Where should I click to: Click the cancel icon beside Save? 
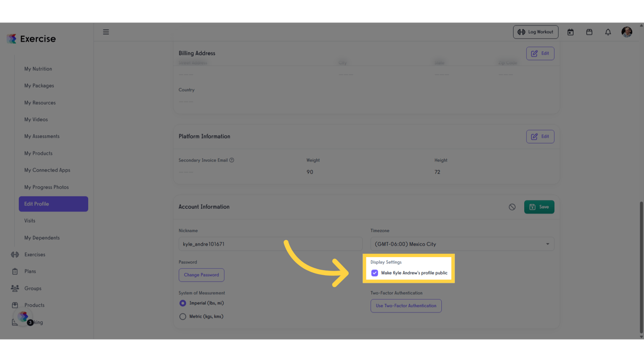[512, 207]
